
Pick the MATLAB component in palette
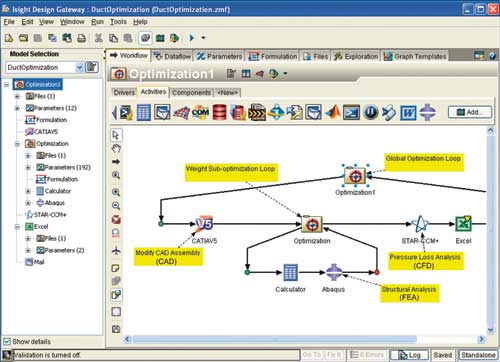(333, 112)
